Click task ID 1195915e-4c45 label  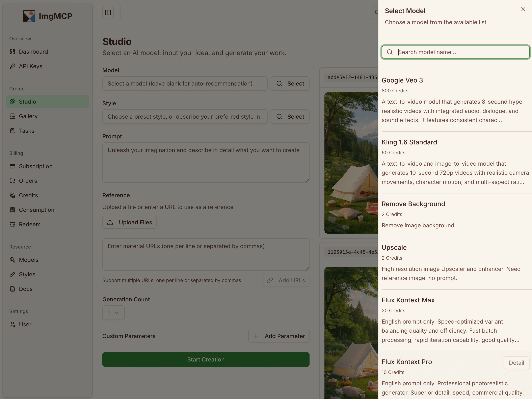tap(352, 252)
